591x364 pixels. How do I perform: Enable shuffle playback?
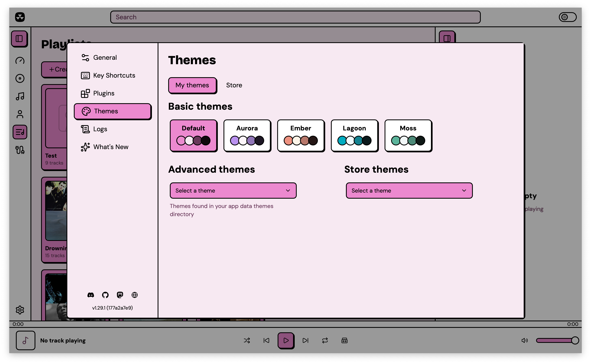pos(247,340)
